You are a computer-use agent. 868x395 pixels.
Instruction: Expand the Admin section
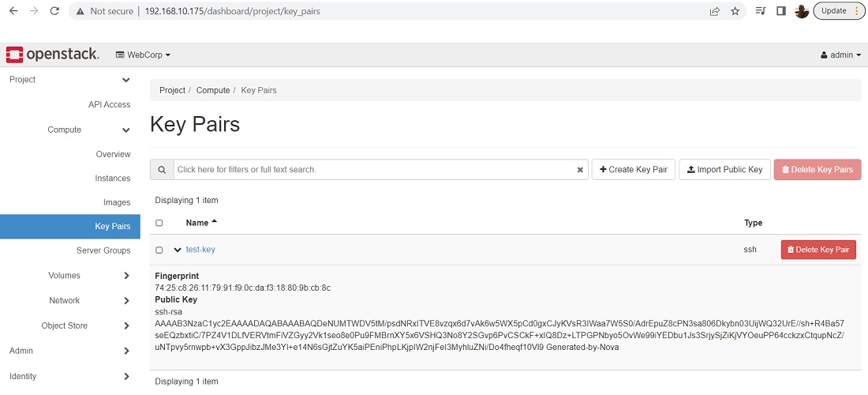(126, 351)
